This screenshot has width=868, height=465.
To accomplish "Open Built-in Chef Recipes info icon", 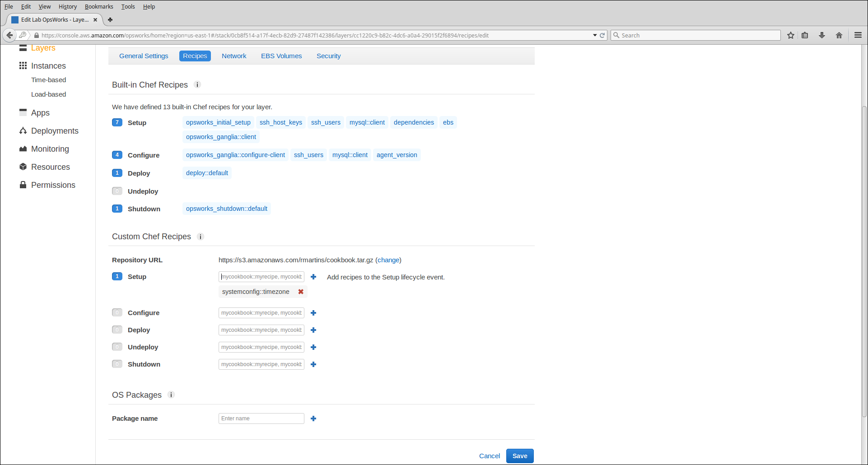I will pyautogui.click(x=197, y=85).
